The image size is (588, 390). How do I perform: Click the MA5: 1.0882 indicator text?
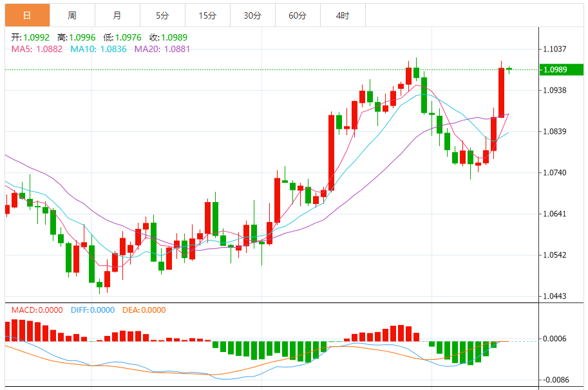pos(37,49)
